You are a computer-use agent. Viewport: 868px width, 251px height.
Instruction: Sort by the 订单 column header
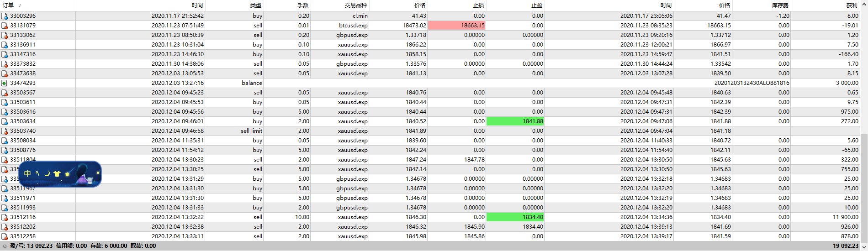pos(38,5)
